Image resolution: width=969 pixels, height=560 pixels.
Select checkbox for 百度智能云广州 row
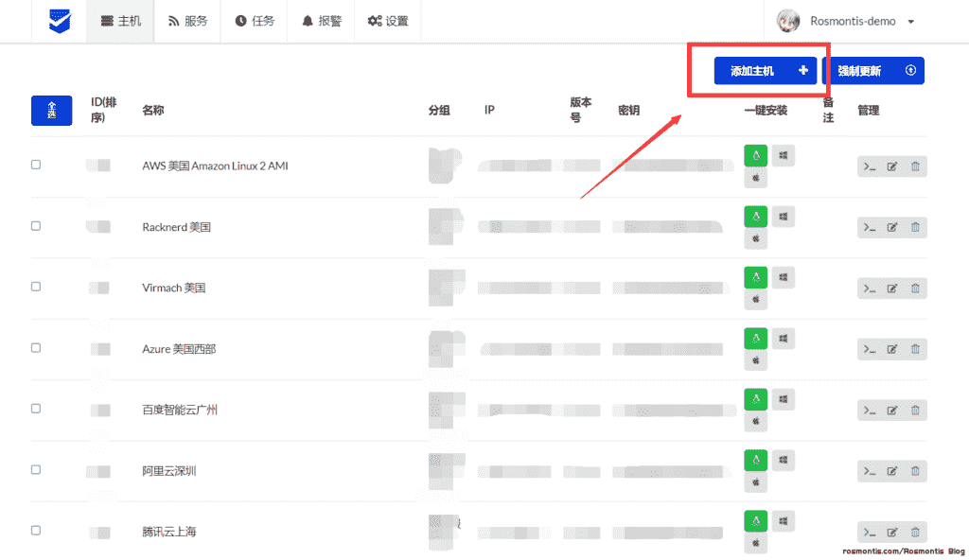pyautogui.click(x=36, y=408)
